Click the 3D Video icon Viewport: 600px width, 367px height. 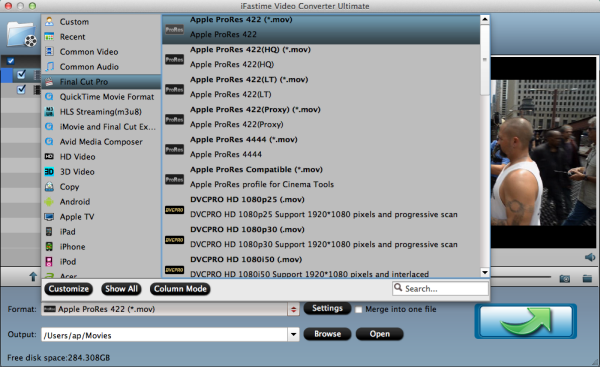click(x=49, y=171)
